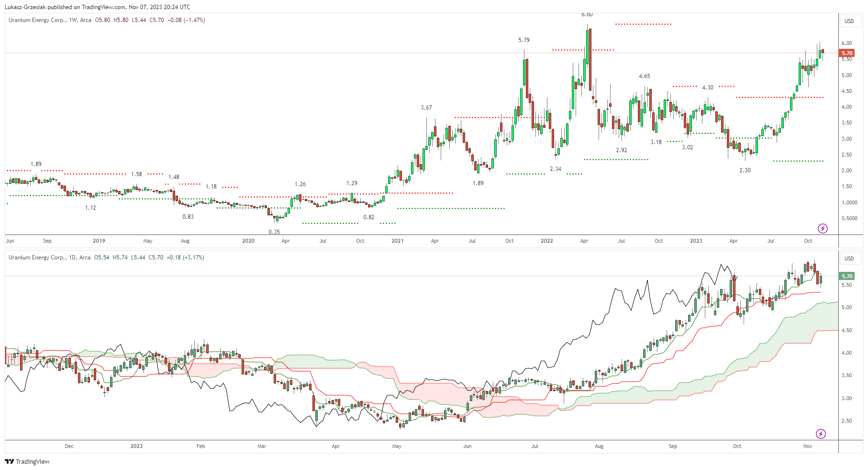
Task: Click the daily change value +0.18 (+3.17%)
Action: coord(185,257)
